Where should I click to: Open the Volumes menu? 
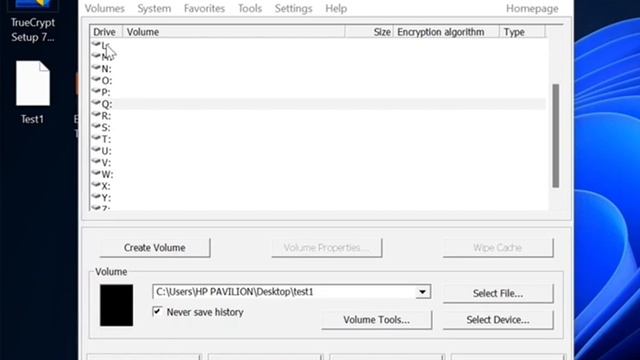[x=104, y=9]
